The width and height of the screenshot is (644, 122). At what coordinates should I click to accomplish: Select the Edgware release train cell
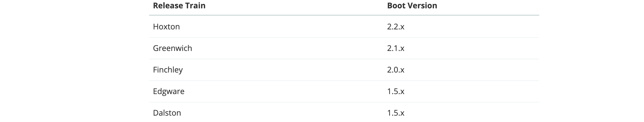(169, 91)
